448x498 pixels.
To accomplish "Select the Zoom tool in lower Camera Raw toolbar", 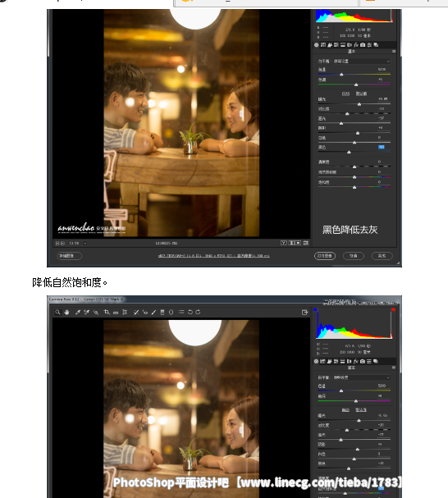I will click(57, 313).
